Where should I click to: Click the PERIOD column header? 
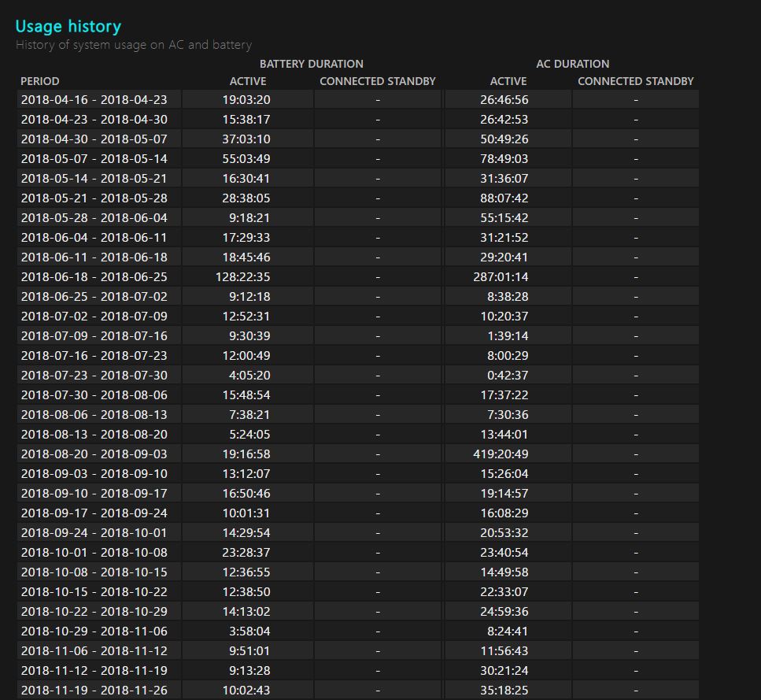[40, 81]
